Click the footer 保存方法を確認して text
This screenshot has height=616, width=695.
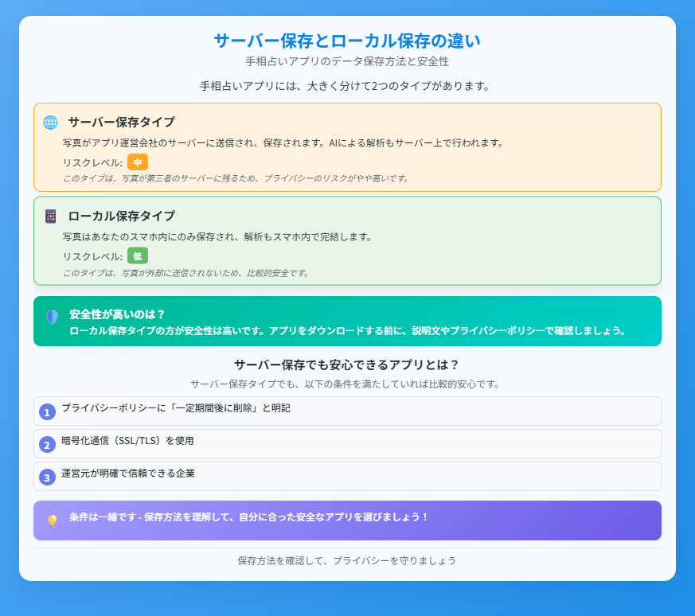[x=347, y=560]
